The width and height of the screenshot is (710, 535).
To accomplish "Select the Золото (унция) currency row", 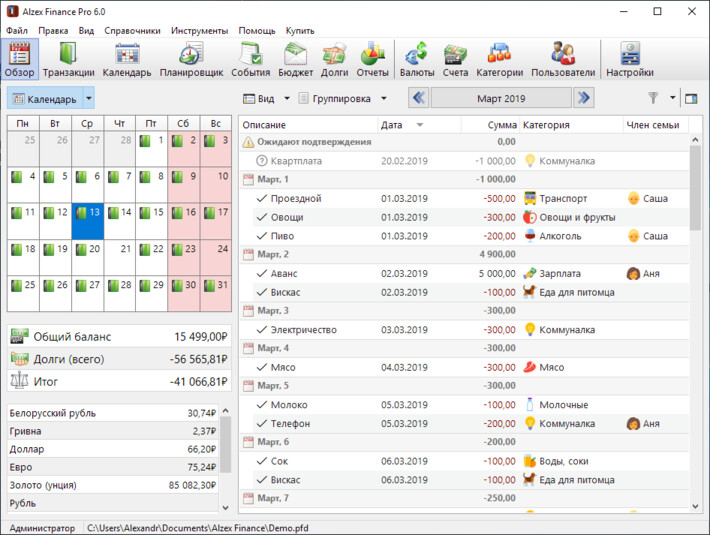I will pyautogui.click(x=113, y=485).
